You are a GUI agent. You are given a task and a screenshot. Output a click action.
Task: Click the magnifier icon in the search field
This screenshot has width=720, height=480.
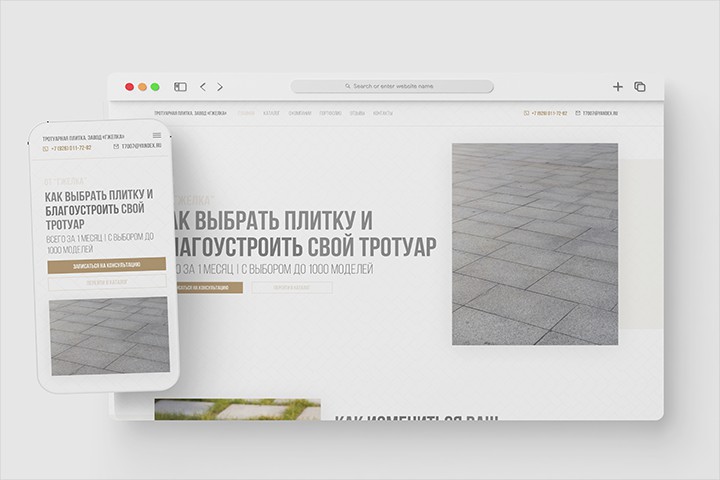pos(348,86)
